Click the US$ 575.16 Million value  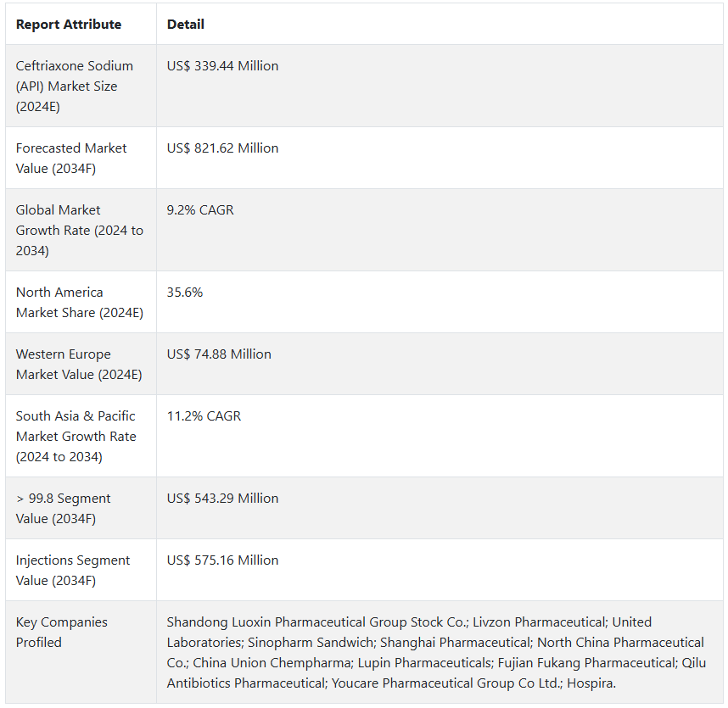coord(222,560)
